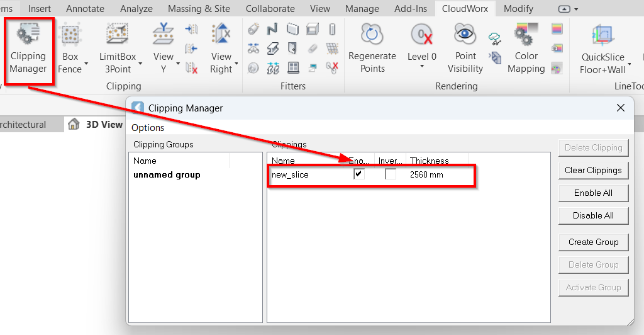Viewport: 644px width, 335px height.
Task: Click Regenerate Points icon
Action: 372,35
